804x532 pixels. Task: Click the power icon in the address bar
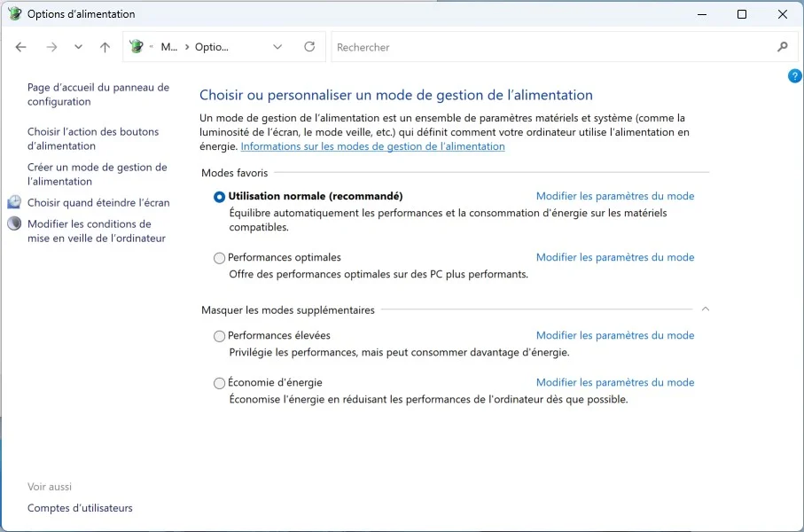(x=137, y=47)
